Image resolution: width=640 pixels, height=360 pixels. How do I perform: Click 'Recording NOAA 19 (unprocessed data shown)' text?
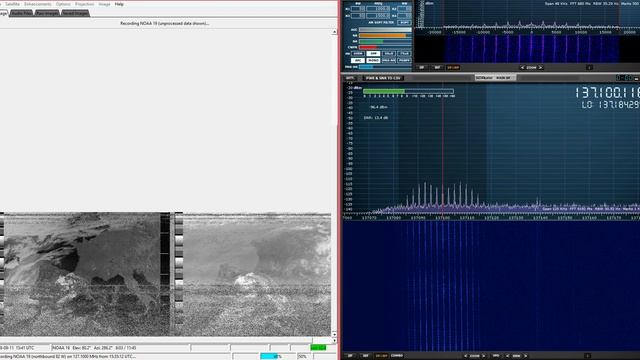(164, 23)
